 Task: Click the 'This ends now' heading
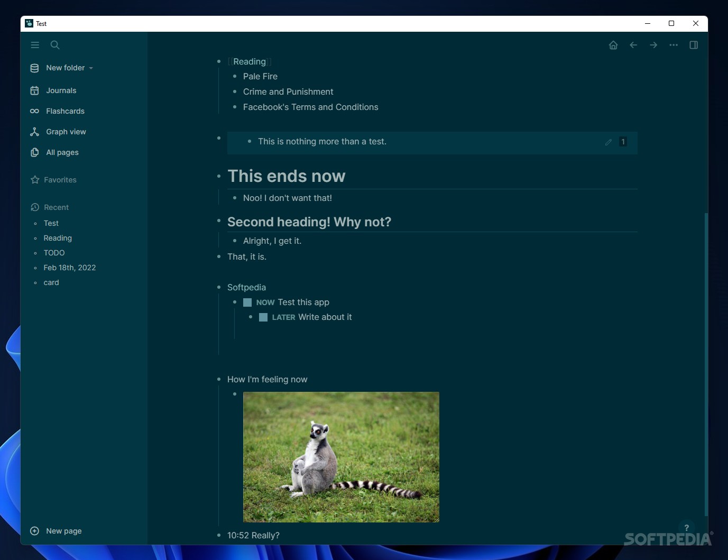click(x=287, y=176)
